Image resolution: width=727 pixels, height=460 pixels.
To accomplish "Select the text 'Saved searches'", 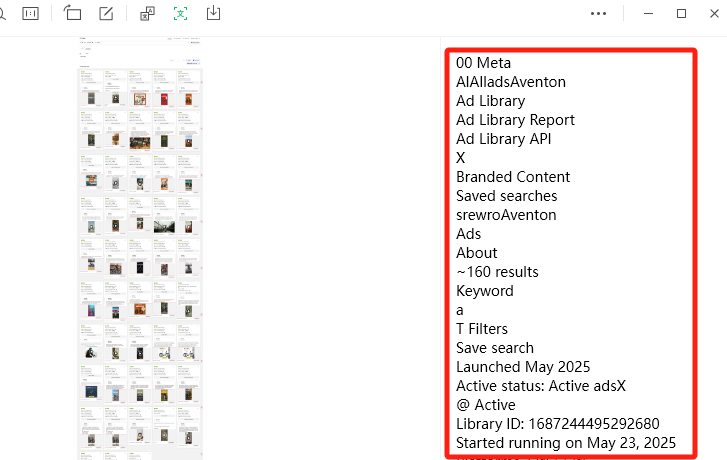I will tap(506, 196).
